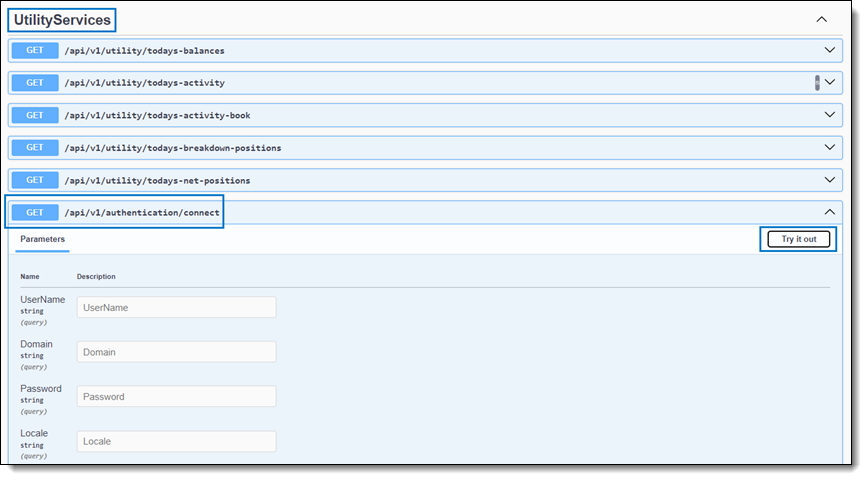This screenshot has width=867, height=480.
Task: Click the UserName parameter label
Action: (x=43, y=300)
